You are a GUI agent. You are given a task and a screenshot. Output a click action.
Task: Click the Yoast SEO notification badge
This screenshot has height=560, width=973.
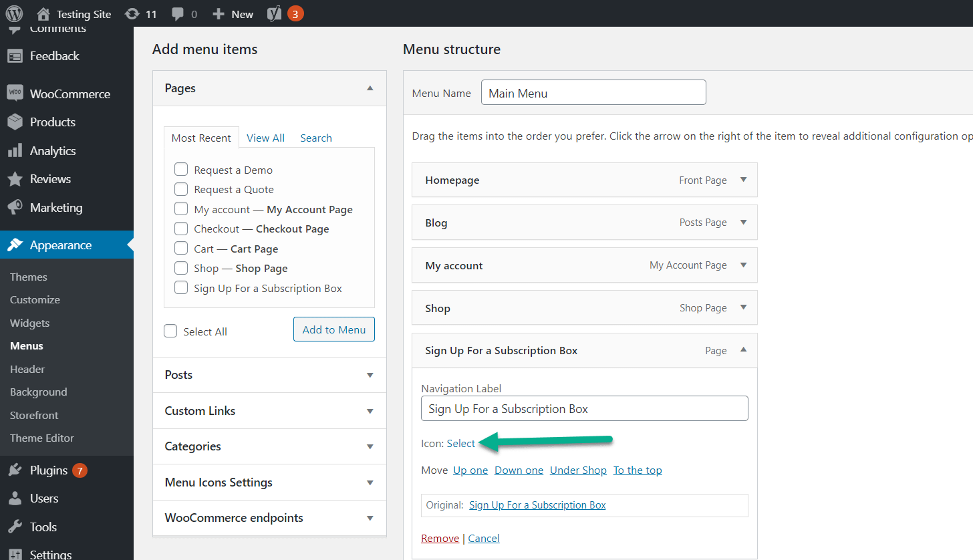pyautogui.click(x=296, y=13)
